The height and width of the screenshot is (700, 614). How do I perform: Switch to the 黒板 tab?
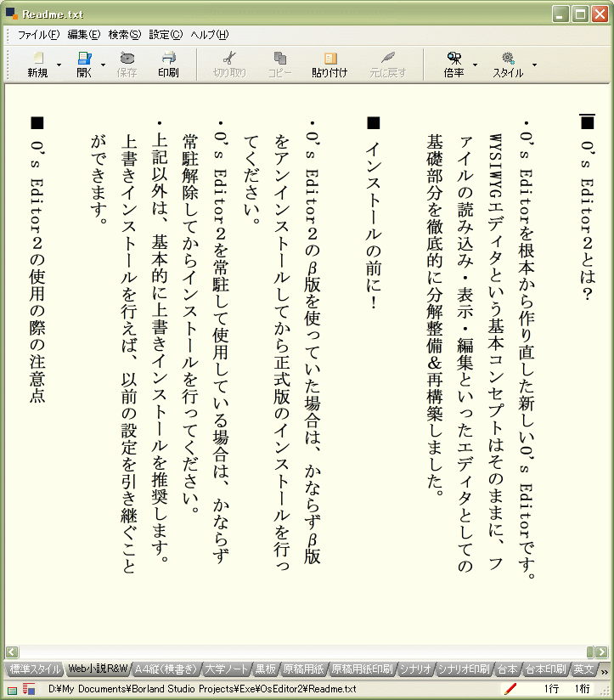265,669
